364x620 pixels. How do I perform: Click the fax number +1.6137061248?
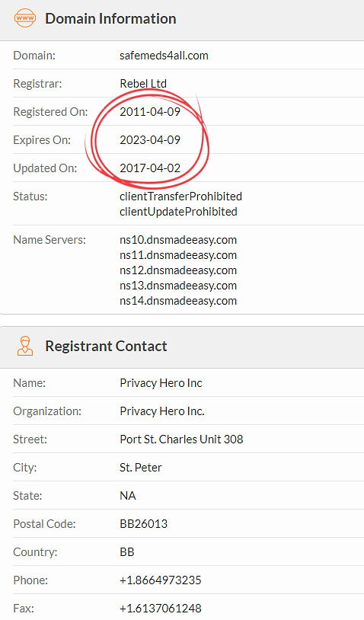click(x=161, y=608)
